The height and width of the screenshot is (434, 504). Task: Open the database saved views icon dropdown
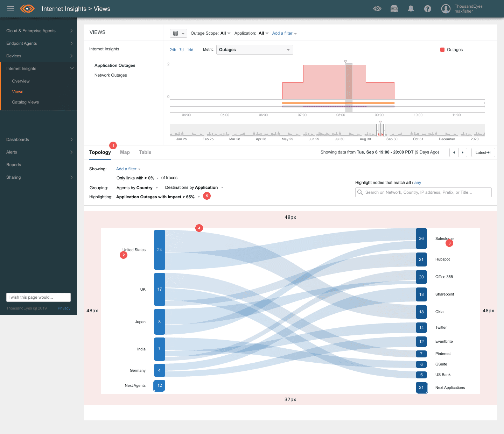point(178,33)
